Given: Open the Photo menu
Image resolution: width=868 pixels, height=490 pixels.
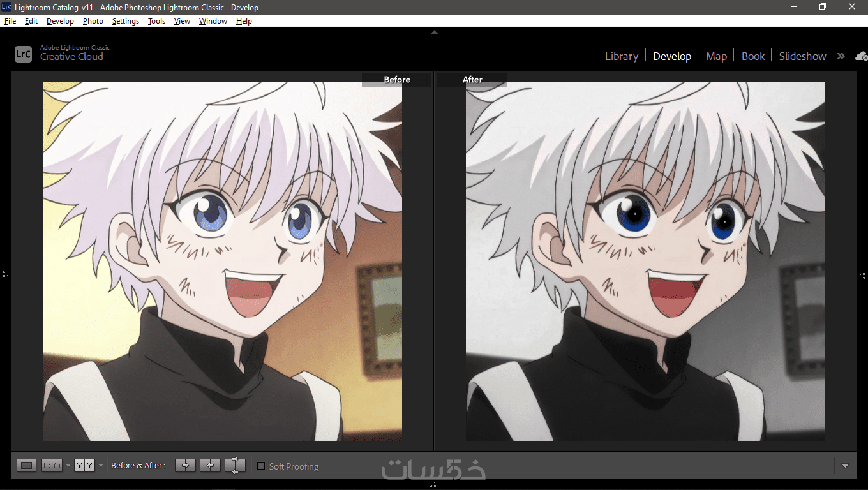Looking at the screenshot, I should [x=93, y=21].
